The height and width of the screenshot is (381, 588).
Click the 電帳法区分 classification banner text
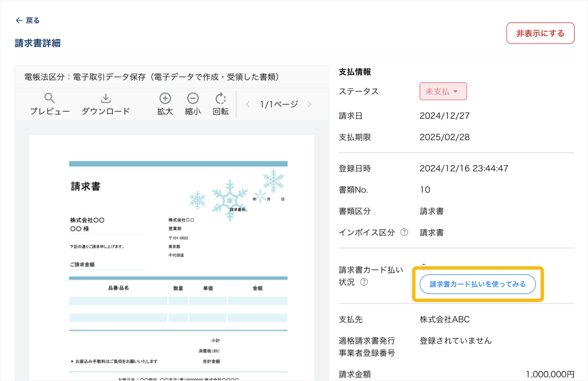tap(152, 77)
